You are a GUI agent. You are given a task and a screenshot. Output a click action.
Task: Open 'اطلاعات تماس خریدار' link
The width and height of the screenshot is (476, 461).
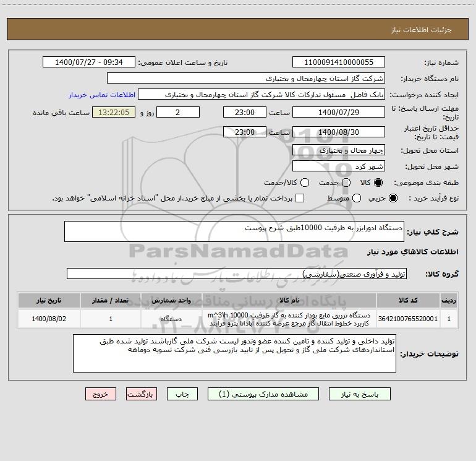pyautogui.click(x=102, y=95)
